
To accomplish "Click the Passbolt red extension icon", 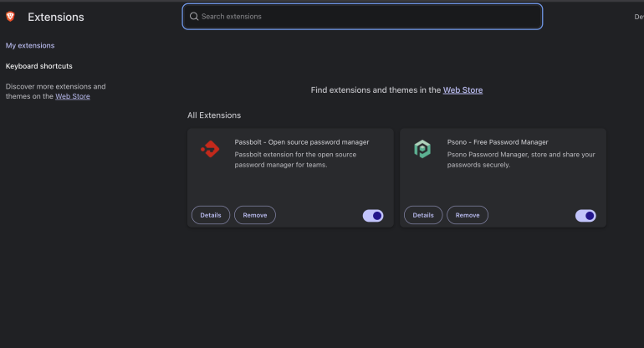I will [210, 149].
